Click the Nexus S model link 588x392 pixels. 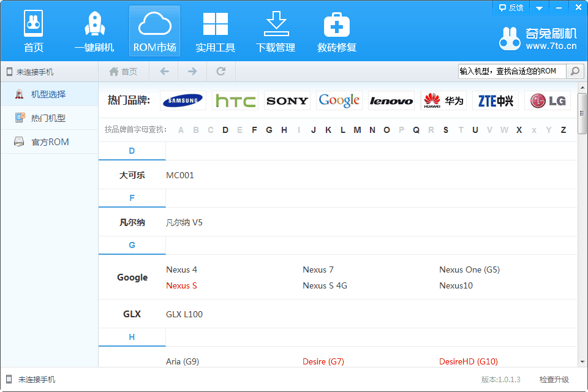tap(181, 285)
